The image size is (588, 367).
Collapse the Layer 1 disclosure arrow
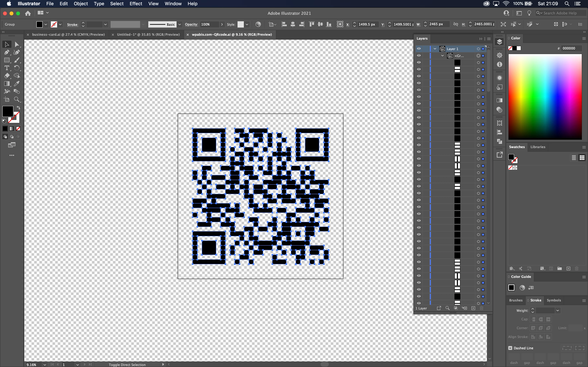(435, 49)
